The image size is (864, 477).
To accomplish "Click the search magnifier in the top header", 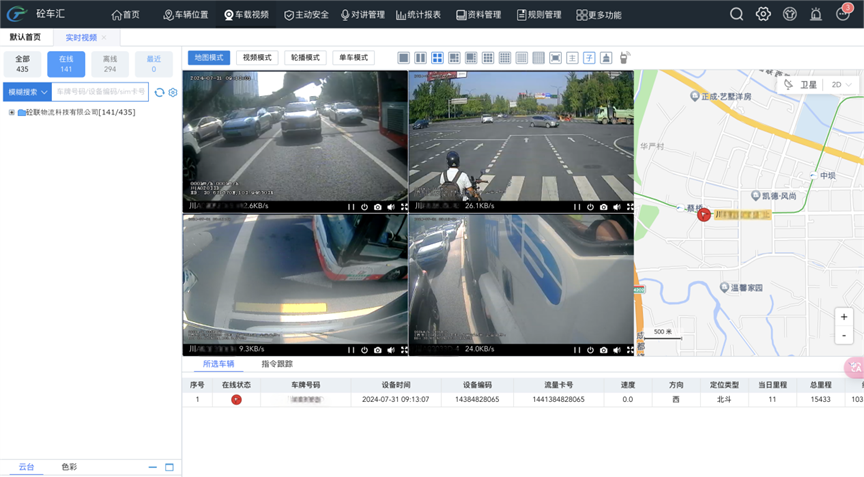I will [736, 15].
